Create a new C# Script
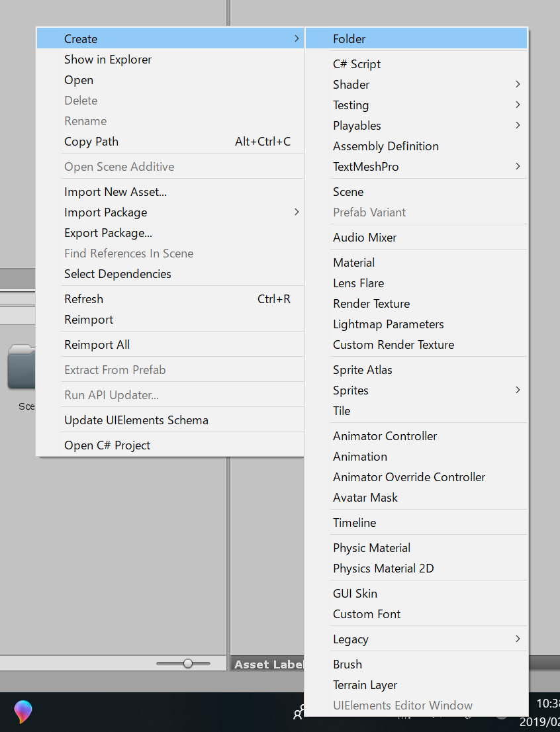 click(x=357, y=64)
